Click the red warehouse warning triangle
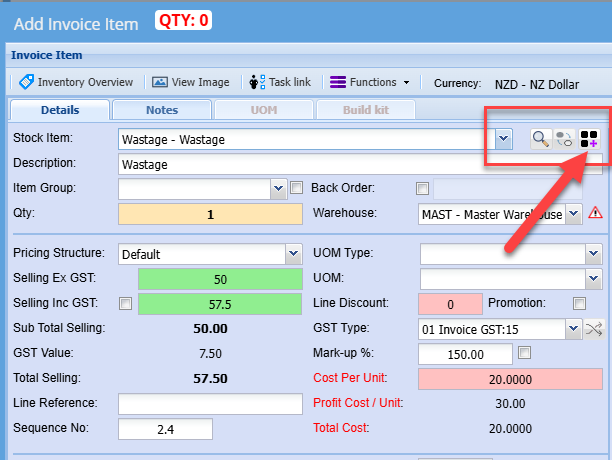Viewport: 612px width, 460px height. point(595,213)
